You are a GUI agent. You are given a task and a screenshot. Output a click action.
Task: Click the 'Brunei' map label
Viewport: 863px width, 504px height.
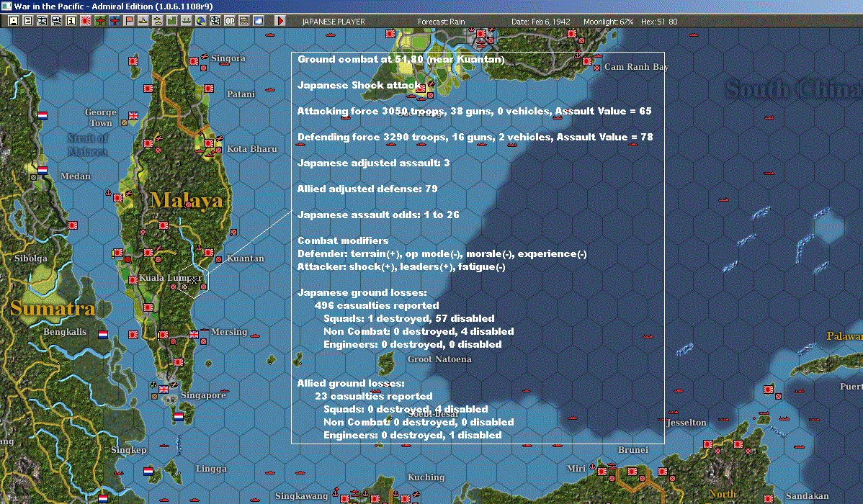pyautogui.click(x=633, y=449)
